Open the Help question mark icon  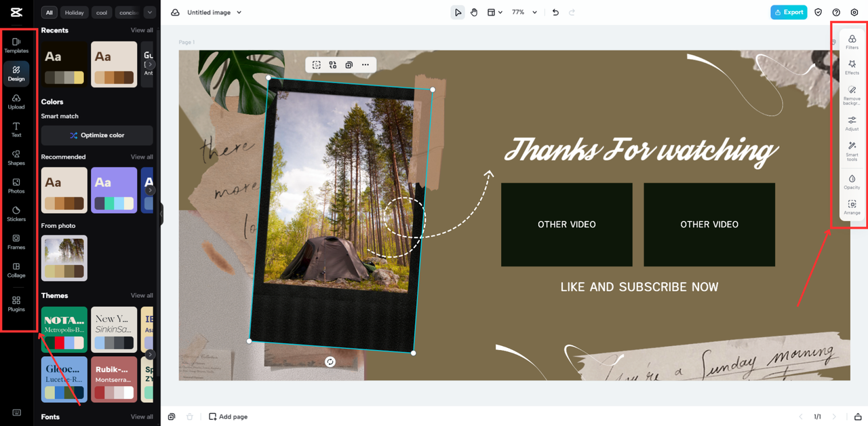point(836,12)
